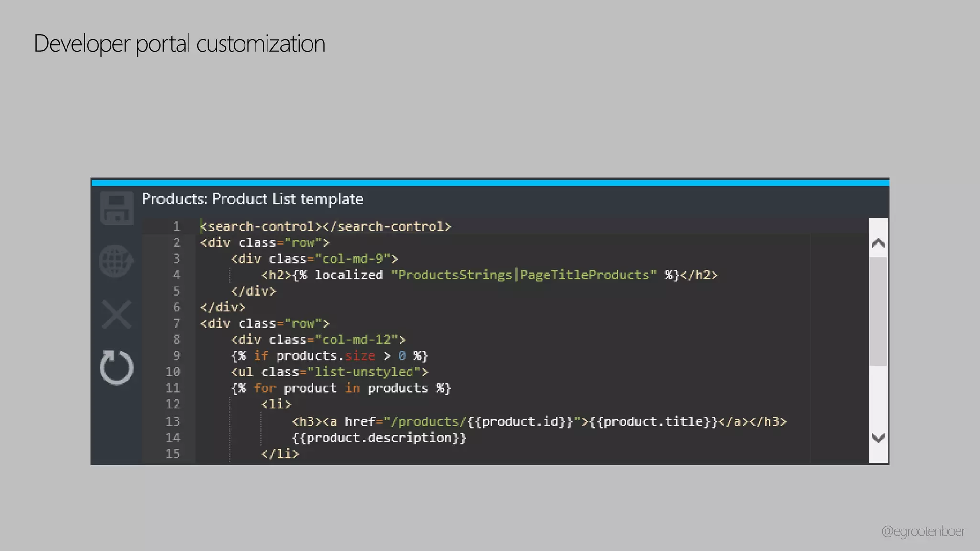Click the {{product.description}} expression

click(x=379, y=438)
